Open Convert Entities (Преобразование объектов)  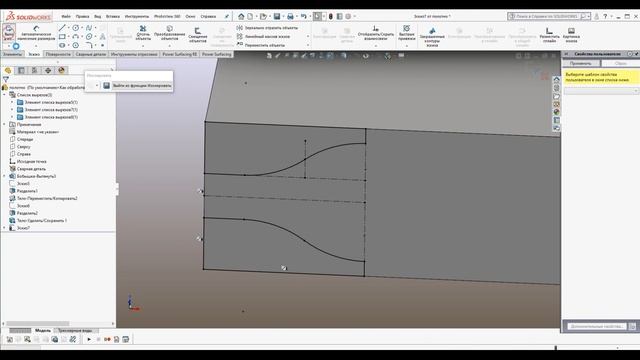(169, 33)
